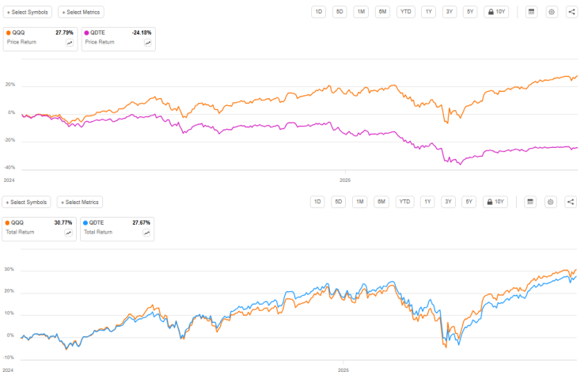Click blue QDTE Total Return legend card
Viewport: 588px width, 383px height.
coord(117,229)
